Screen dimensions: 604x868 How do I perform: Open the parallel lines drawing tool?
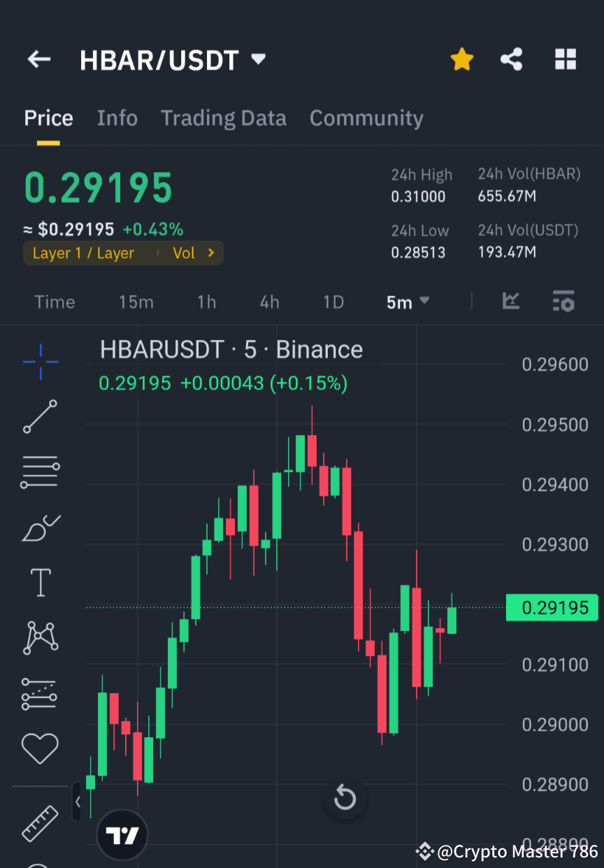[40, 471]
